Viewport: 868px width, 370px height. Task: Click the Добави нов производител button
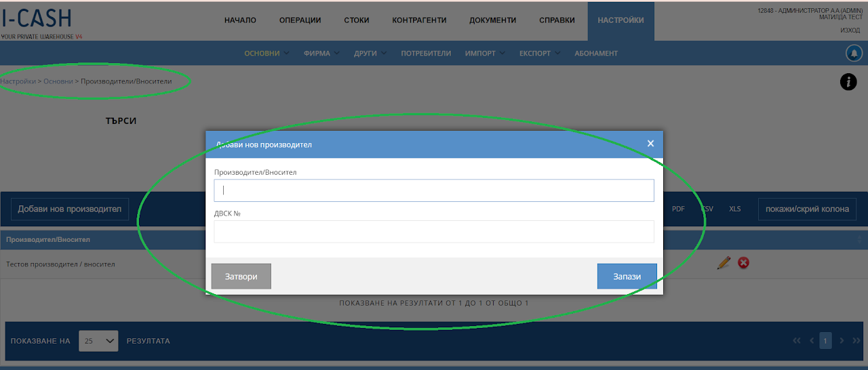point(70,209)
